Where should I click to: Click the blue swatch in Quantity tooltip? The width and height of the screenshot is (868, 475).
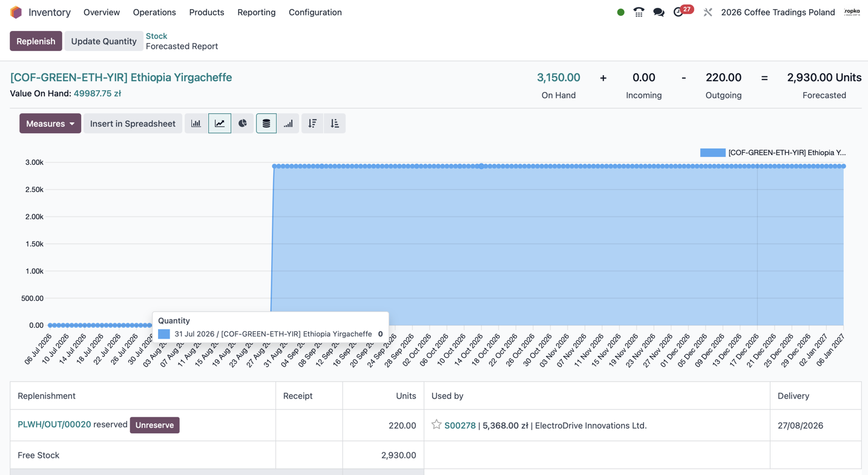(x=164, y=334)
